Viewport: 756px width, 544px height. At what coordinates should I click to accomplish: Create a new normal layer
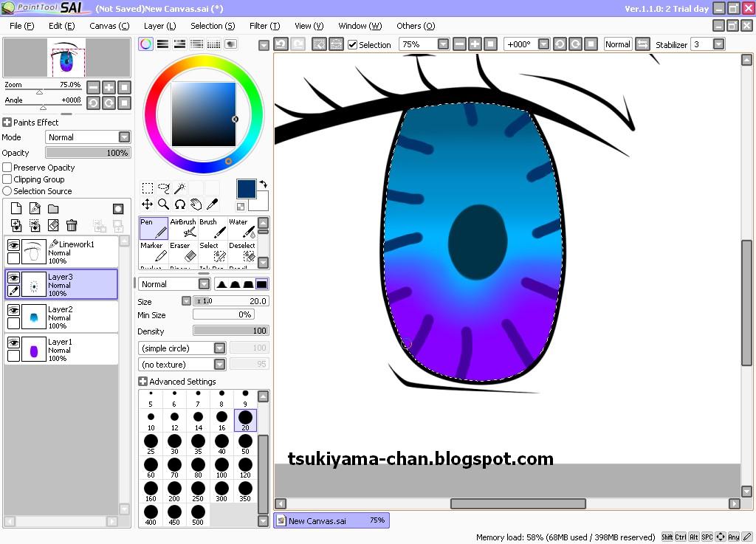coord(16,209)
